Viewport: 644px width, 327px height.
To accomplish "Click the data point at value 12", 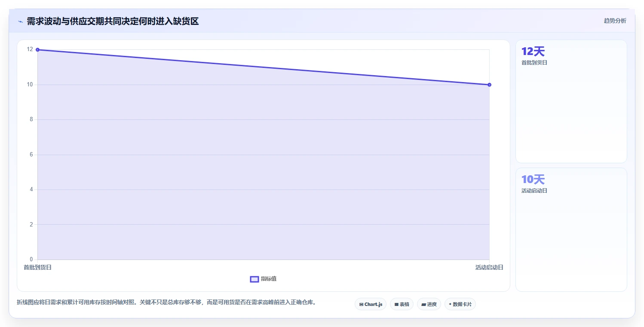I will click(38, 50).
